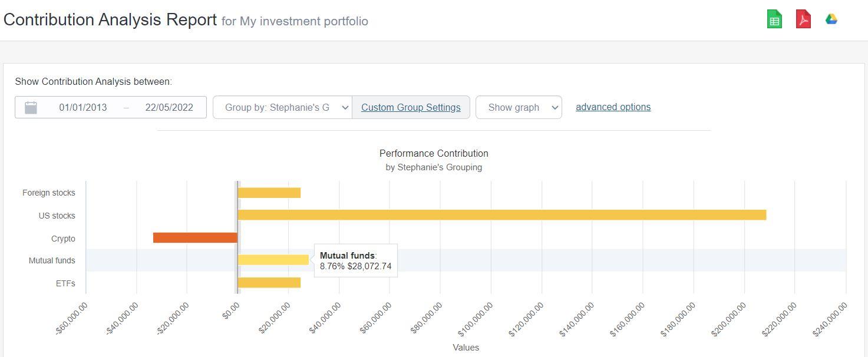Viewport: 868px width, 357px height.
Task: Save report to Google Drive
Action: point(831,18)
